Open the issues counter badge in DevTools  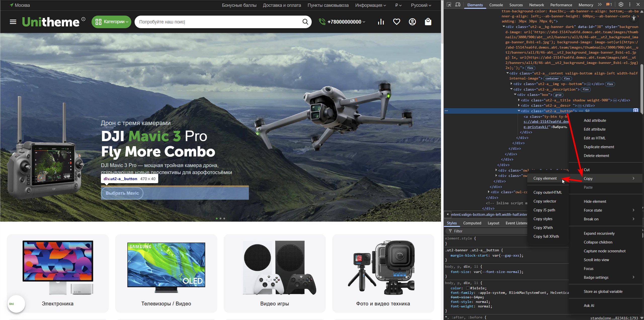(x=609, y=5)
